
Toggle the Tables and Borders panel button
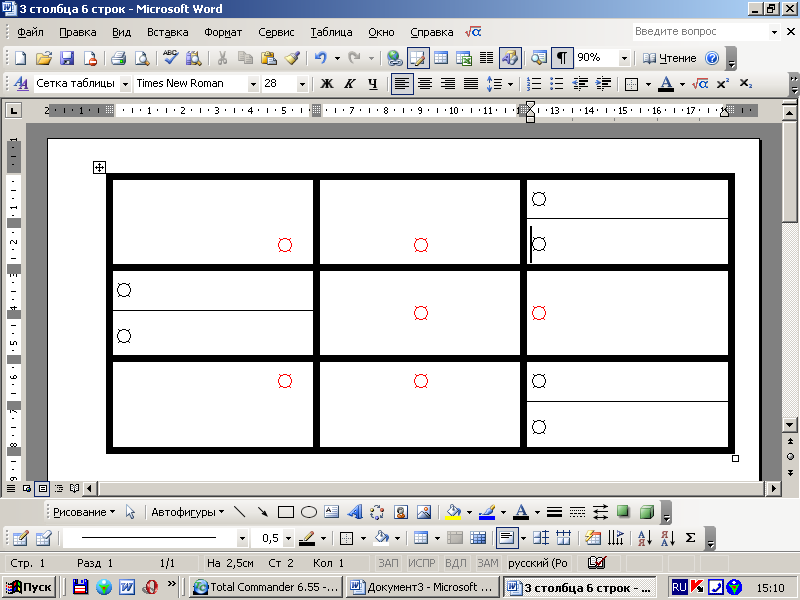pyautogui.click(x=418, y=58)
